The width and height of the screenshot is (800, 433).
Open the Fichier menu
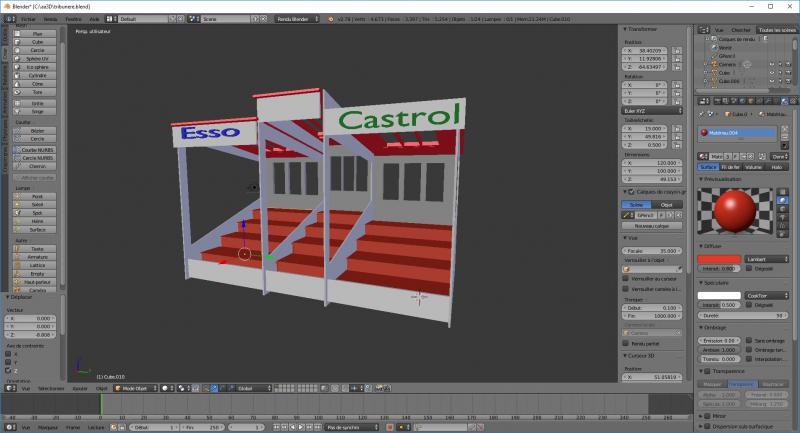26,18
